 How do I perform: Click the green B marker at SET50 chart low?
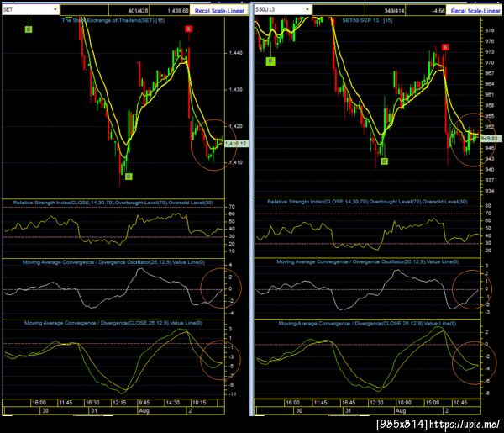pyautogui.click(x=384, y=161)
